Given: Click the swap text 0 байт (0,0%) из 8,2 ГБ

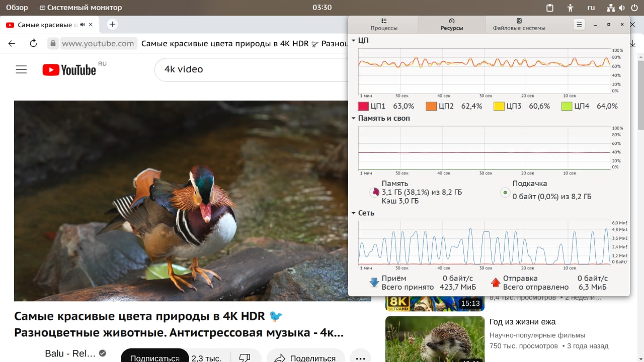Looking at the screenshot, I should click(x=552, y=197).
